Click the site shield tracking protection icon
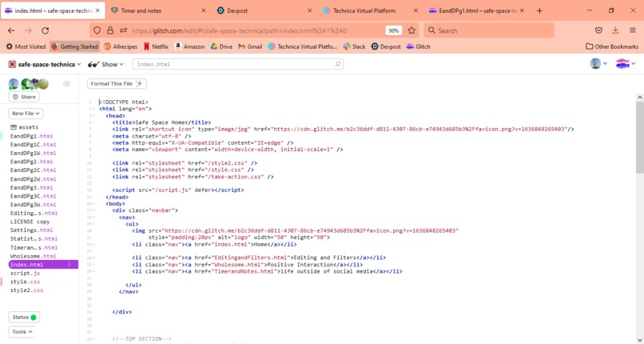The width and height of the screenshot is (644, 344). pos(97,30)
